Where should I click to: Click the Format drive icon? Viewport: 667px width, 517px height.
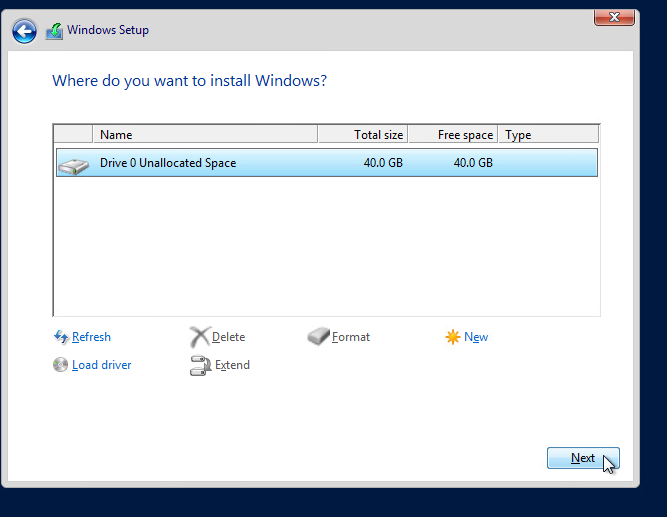tap(318, 337)
